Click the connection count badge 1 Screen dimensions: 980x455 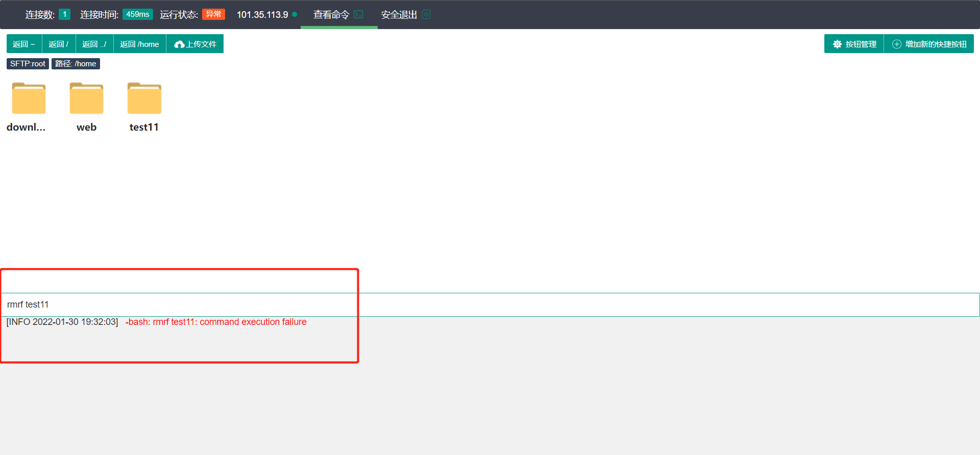[x=64, y=14]
